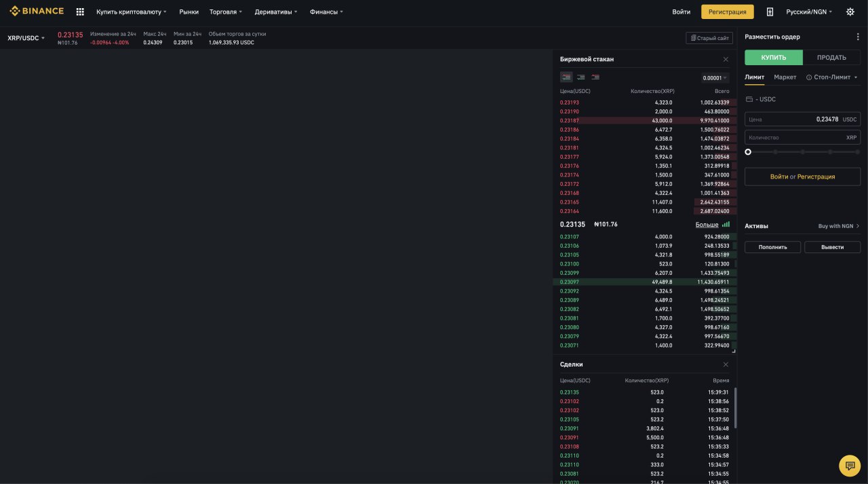The width and height of the screenshot is (868, 484).
Task: Open the settings gear icon
Action: click(x=850, y=12)
